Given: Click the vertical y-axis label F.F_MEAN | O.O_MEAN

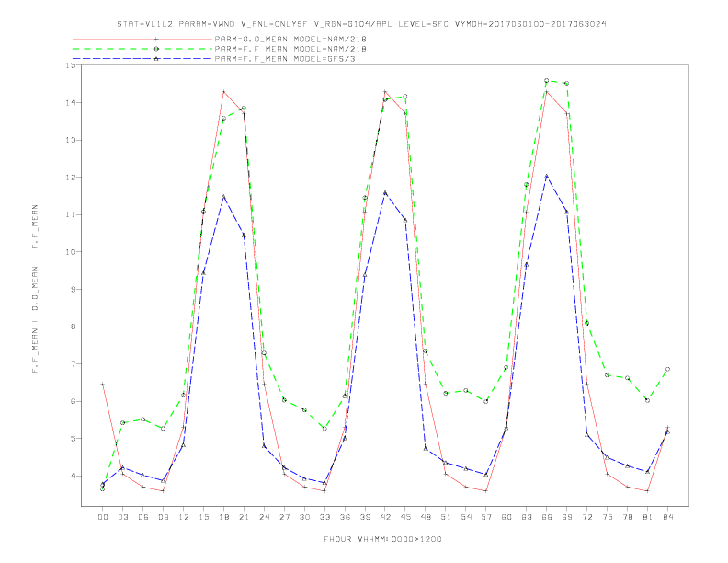Looking at the screenshot, I should click(35, 289).
